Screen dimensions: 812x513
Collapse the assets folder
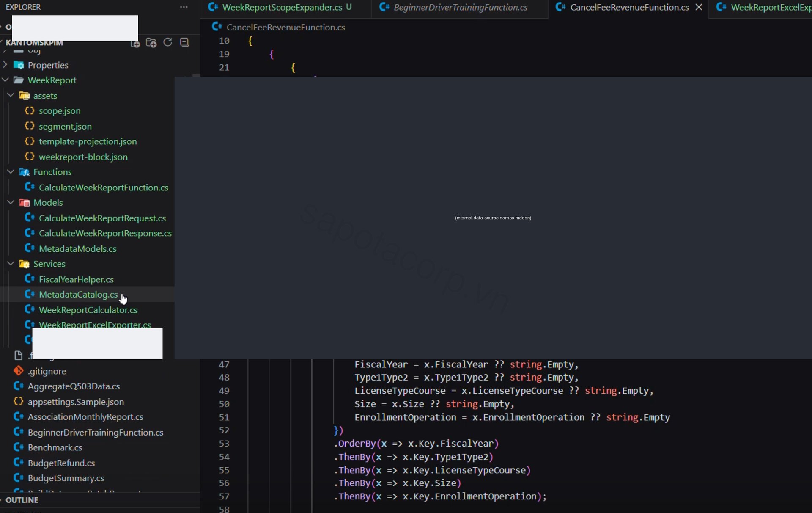pos(11,96)
